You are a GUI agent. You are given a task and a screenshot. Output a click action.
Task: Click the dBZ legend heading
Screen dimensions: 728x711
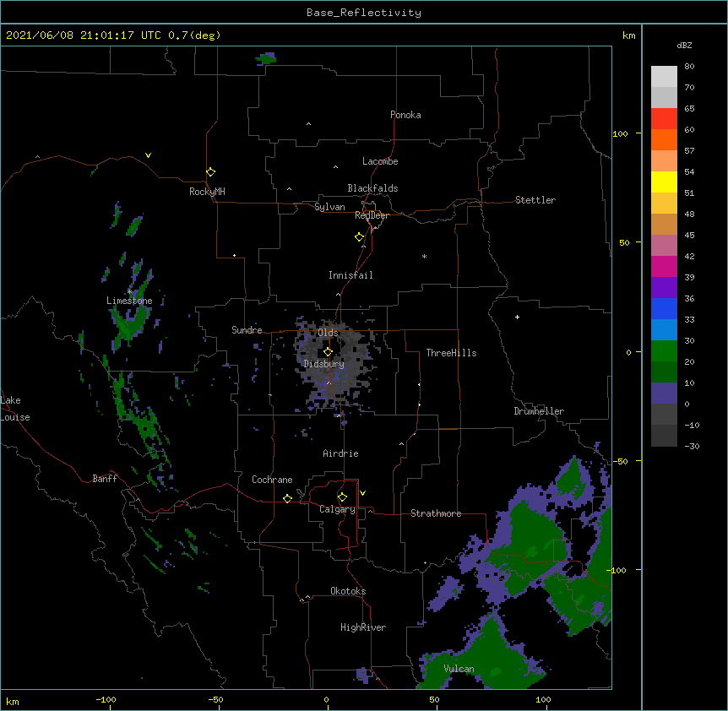[684, 45]
